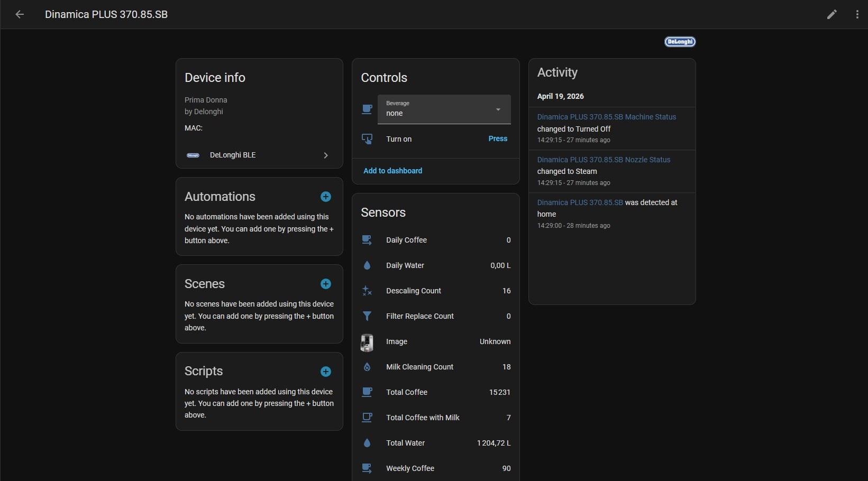
Task: Click the Prima Donna model text
Action: 206,100
